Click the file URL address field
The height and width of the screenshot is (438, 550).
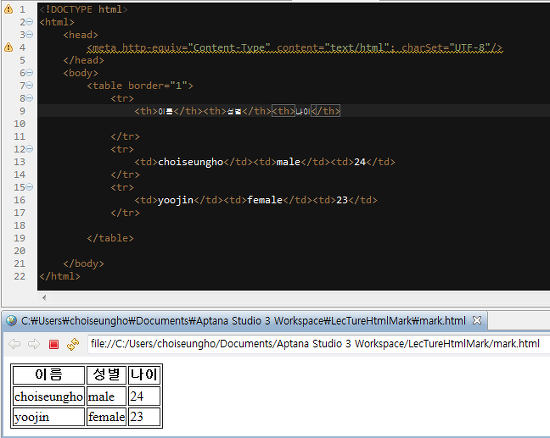318,344
